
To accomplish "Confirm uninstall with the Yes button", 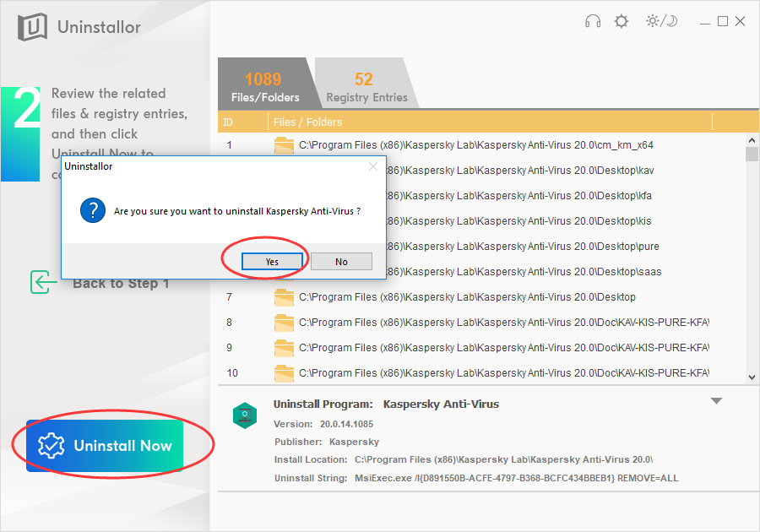I will 272,262.
